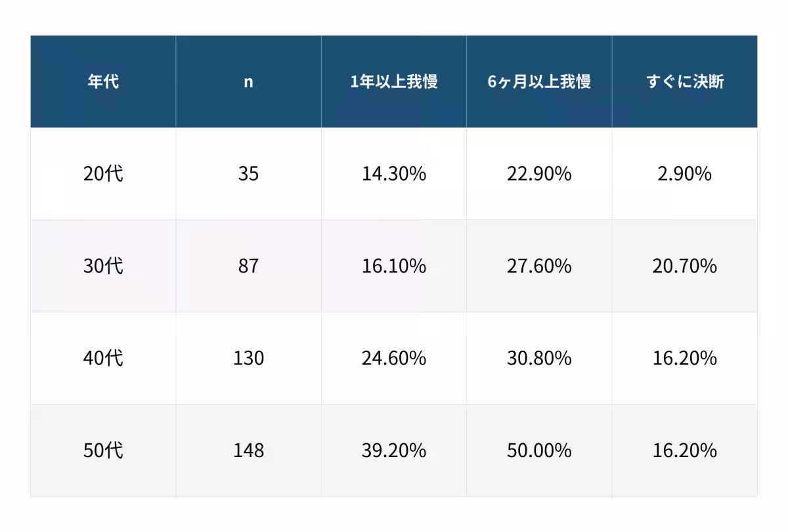The width and height of the screenshot is (788, 532).
Task: Select the 39.20% cell in 50代 row
Action: point(394,451)
